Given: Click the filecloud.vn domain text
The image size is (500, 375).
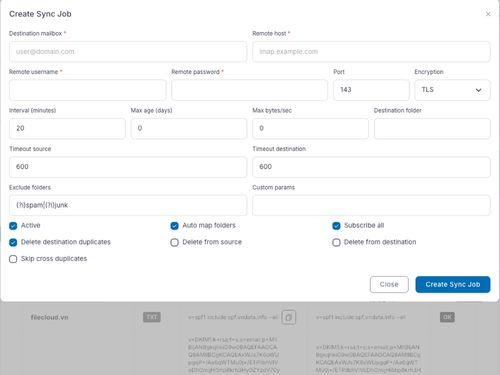Looking at the screenshot, I should coord(49,317).
